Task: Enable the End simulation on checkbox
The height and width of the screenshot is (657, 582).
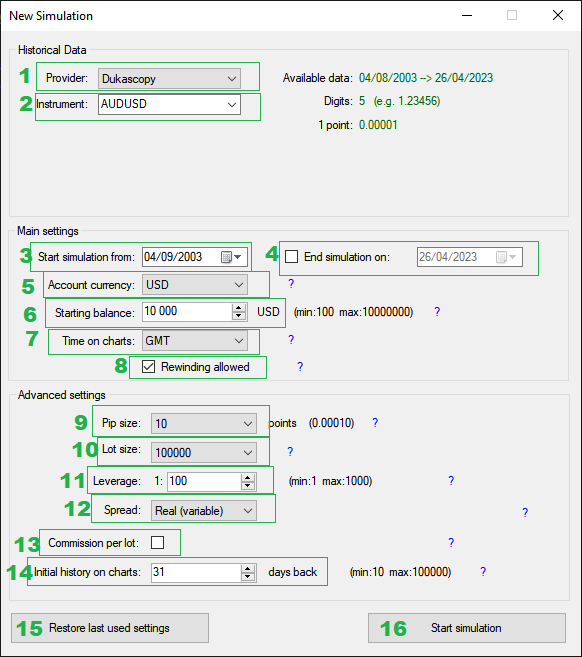Action: tap(292, 256)
